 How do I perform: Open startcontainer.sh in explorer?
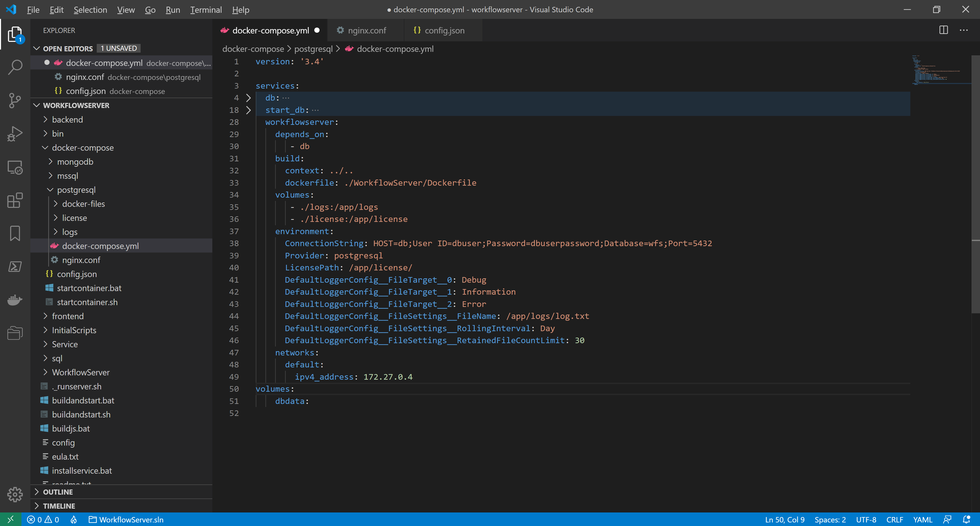87,302
